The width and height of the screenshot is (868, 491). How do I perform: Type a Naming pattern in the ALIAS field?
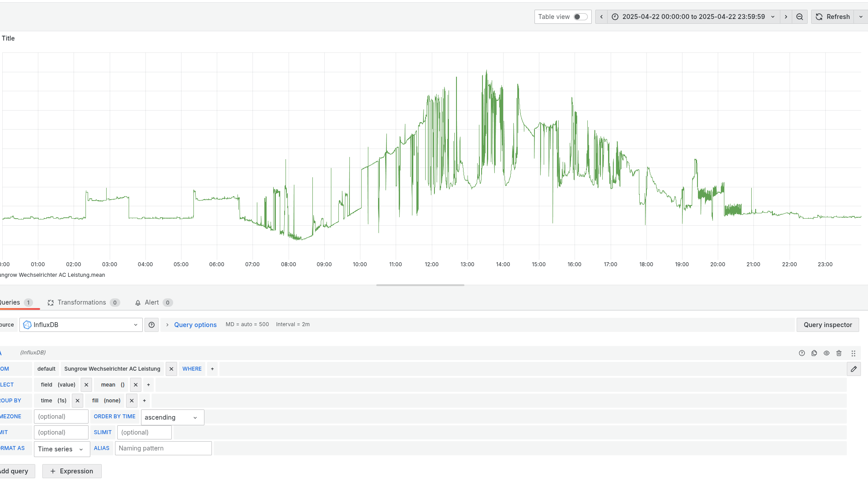coord(163,448)
